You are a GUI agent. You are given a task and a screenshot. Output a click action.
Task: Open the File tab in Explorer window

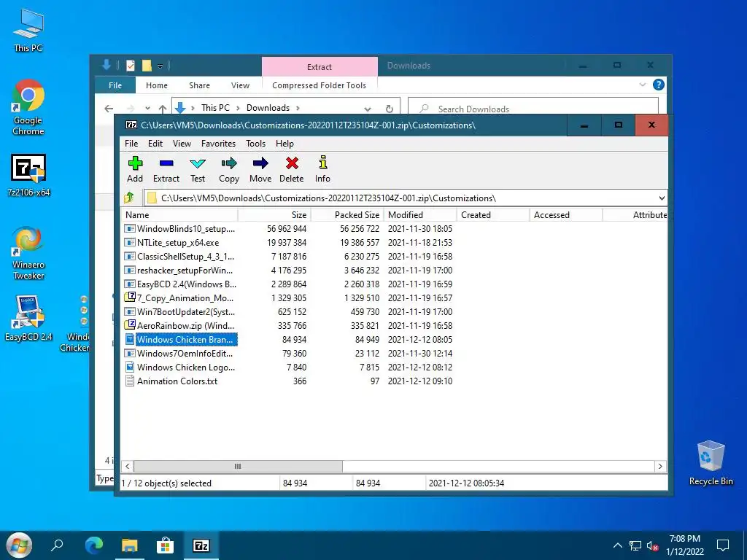(115, 85)
